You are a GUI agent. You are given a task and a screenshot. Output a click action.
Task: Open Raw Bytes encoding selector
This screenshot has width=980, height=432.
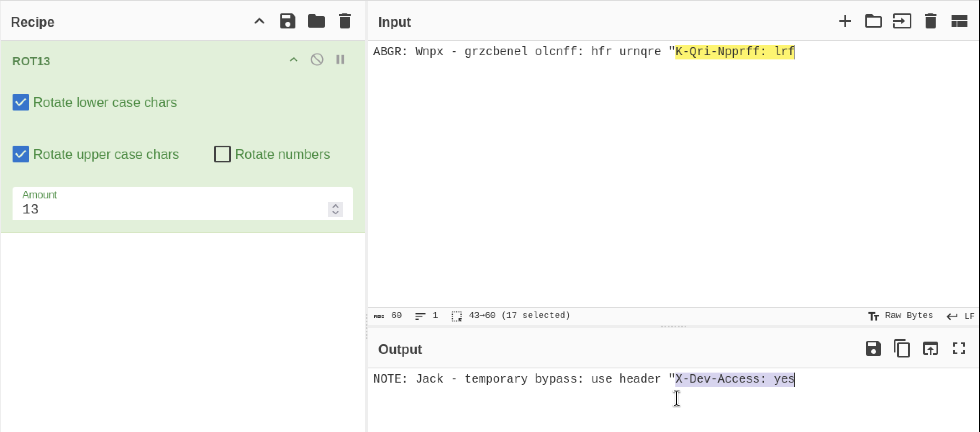click(x=900, y=316)
